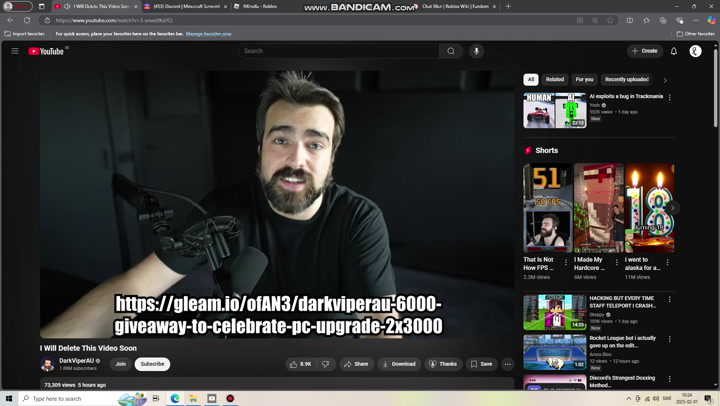
Task: Open the browser split screen icon
Action: pos(630,20)
